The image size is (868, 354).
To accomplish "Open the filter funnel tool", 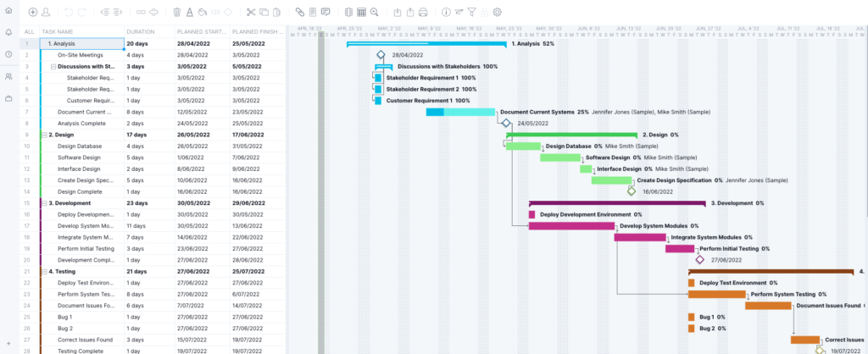I will pyautogui.click(x=472, y=13).
